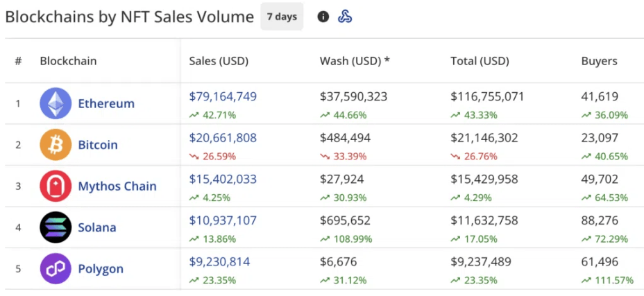Viewport: 644px width, 296px height.
Task: Open the Solana blockchain link
Action: point(97,227)
